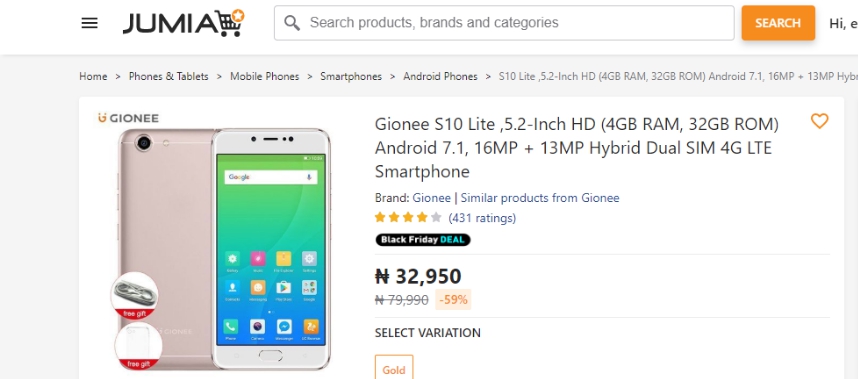Screen dimensions: 858x379
Task: Open the hamburger menu icon
Action: click(x=89, y=23)
